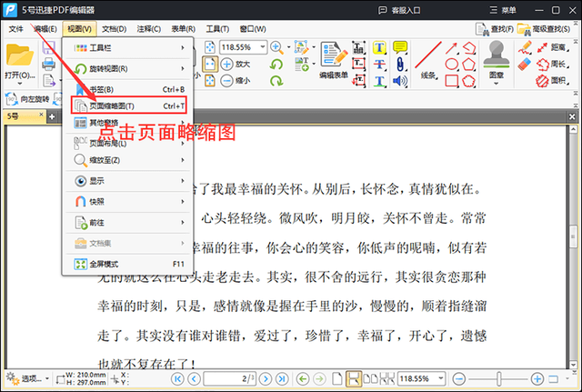This screenshot has height=392, width=582.
Task: Switch to single page layout
Action: coord(337,378)
